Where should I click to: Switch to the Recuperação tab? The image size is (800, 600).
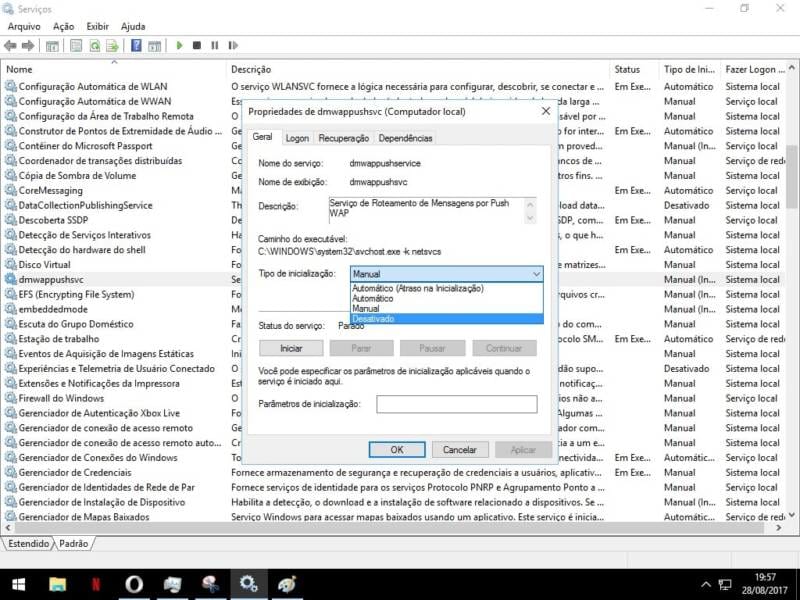click(343, 138)
